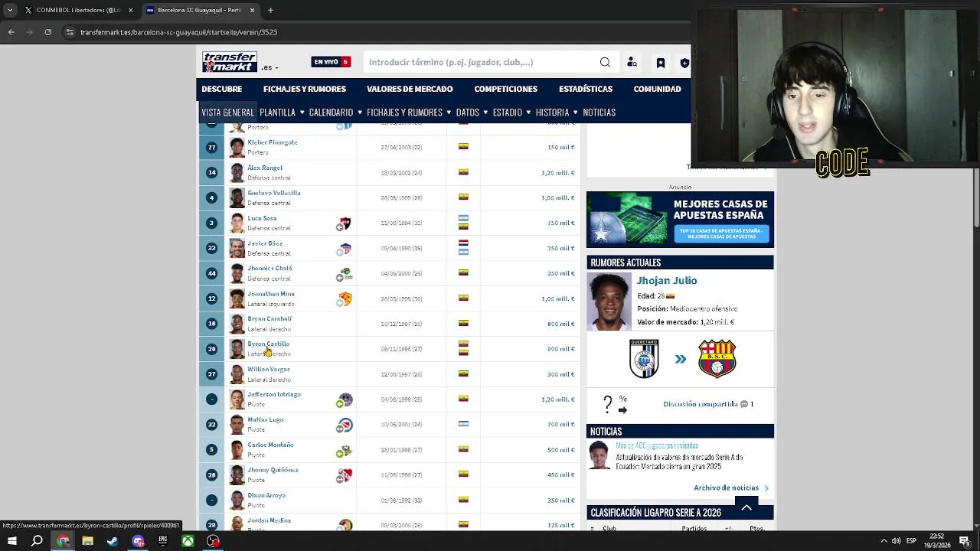Open the bookmark watchlist icon

click(661, 63)
